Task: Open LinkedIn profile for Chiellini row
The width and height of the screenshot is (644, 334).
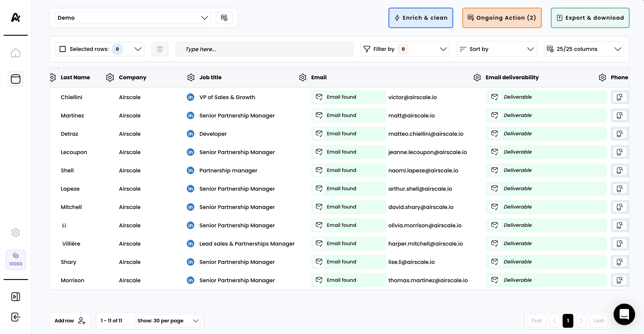Action: click(x=191, y=97)
